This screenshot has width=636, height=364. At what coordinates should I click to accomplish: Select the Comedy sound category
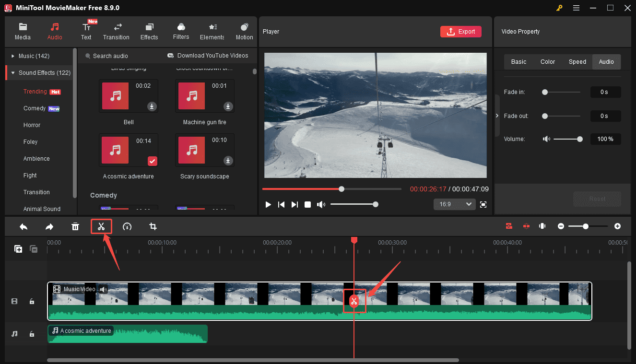(x=35, y=108)
